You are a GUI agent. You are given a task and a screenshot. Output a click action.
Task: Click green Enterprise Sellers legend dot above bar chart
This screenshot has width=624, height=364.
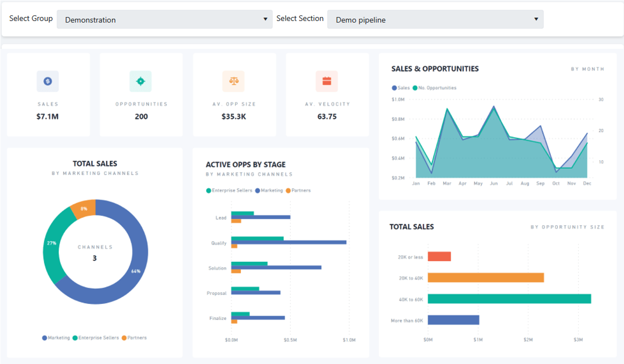pyautogui.click(x=209, y=191)
